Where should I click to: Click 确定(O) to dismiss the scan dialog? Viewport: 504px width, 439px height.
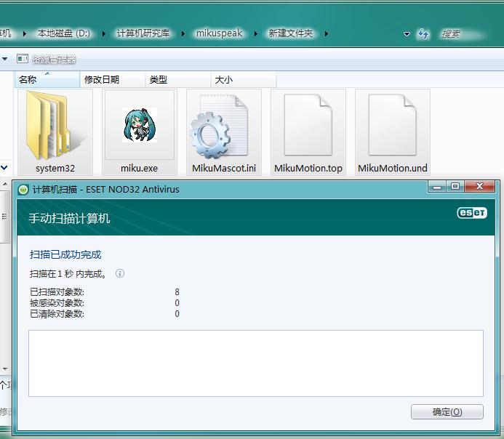(447, 411)
